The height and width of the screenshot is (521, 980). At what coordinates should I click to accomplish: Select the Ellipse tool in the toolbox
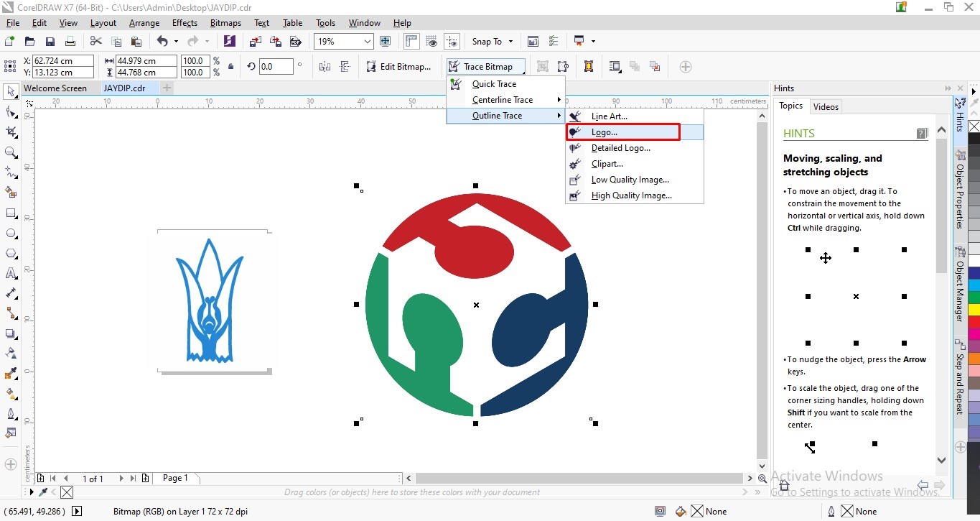[11, 234]
